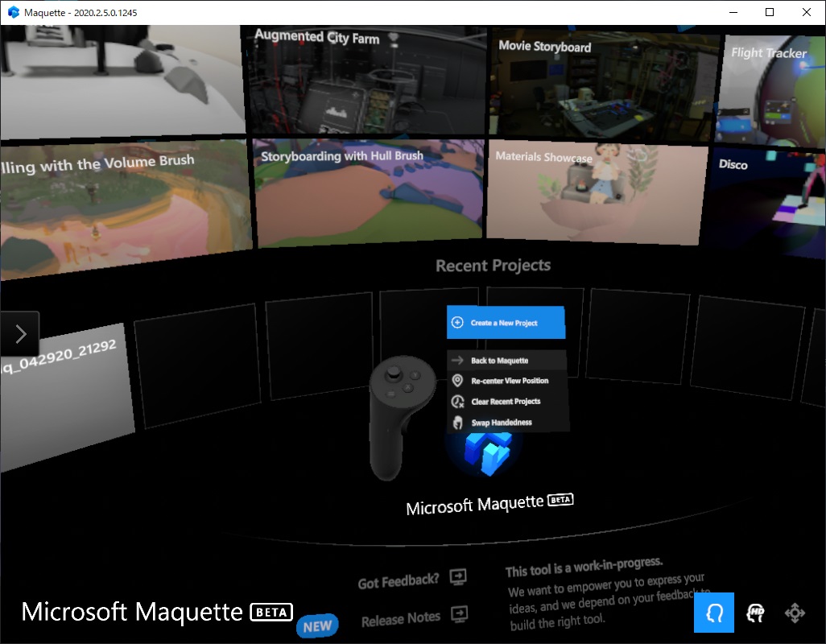Choose Swap Handedness menu item
The image size is (826, 644).
click(x=508, y=423)
